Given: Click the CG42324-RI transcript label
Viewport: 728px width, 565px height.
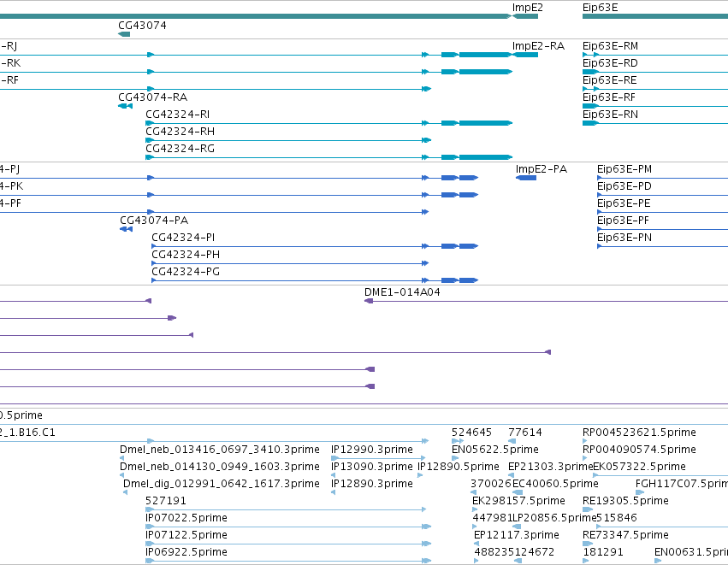Looking at the screenshot, I should 177,115.
